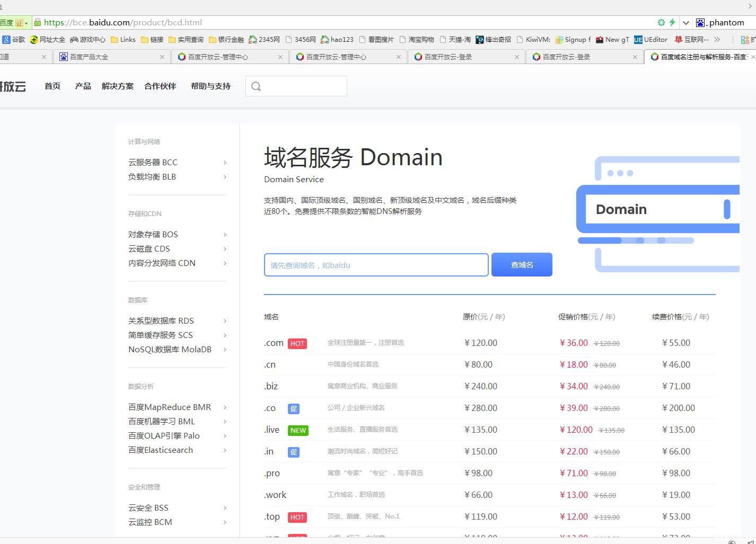This screenshot has width=756, height=544.
Task: Click the magnifier in the site search box
Action: (x=257, y=85)
